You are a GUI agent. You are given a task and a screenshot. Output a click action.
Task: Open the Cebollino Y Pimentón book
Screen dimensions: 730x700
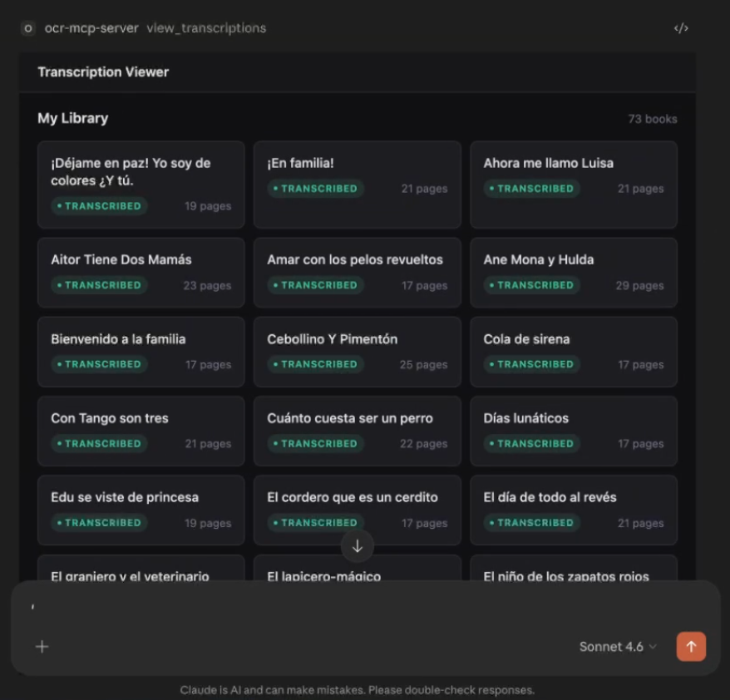tap(357, 352)
